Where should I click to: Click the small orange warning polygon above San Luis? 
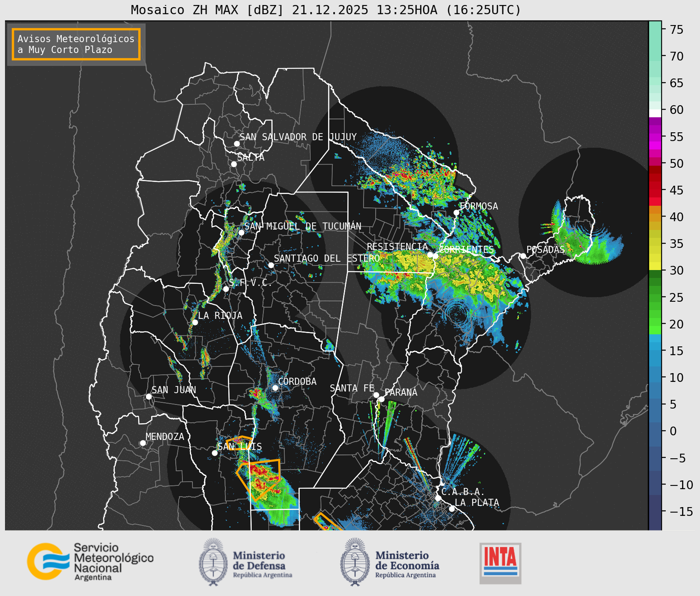[240, 443]
